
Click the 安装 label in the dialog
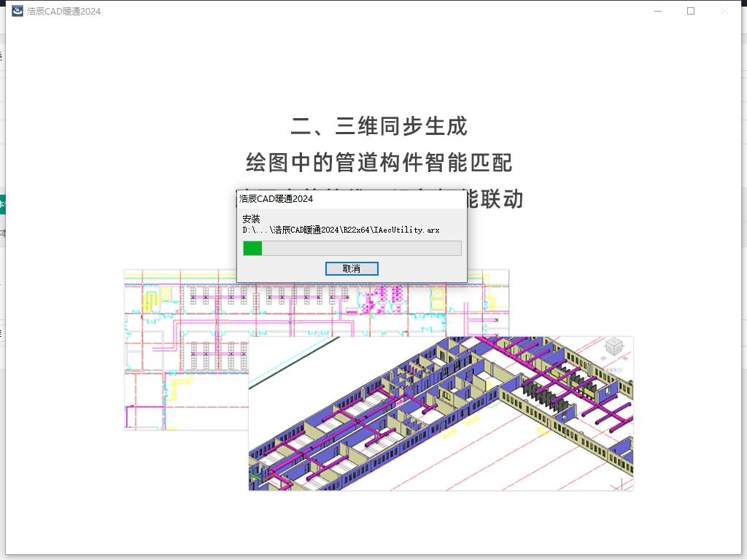click(251, 219)
